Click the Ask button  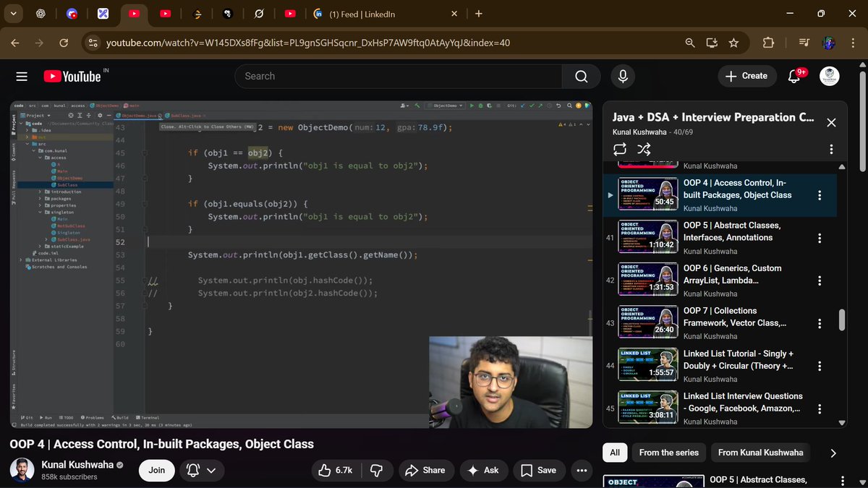483,470
